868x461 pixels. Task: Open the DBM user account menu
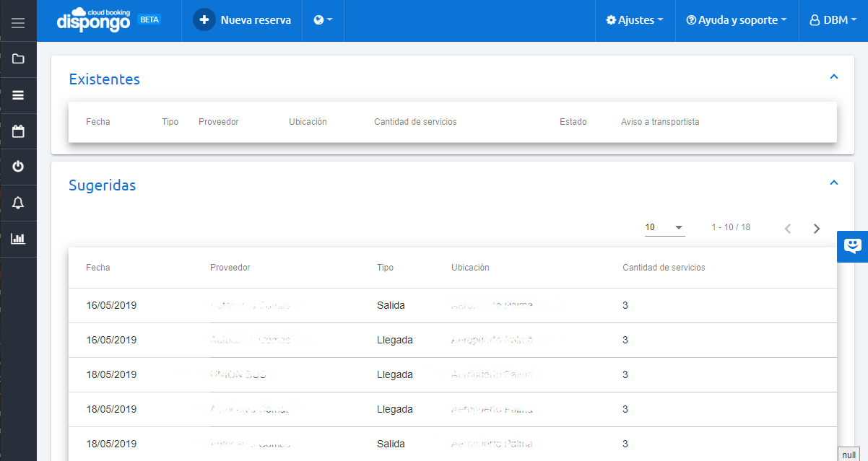[x=833, y=20]
